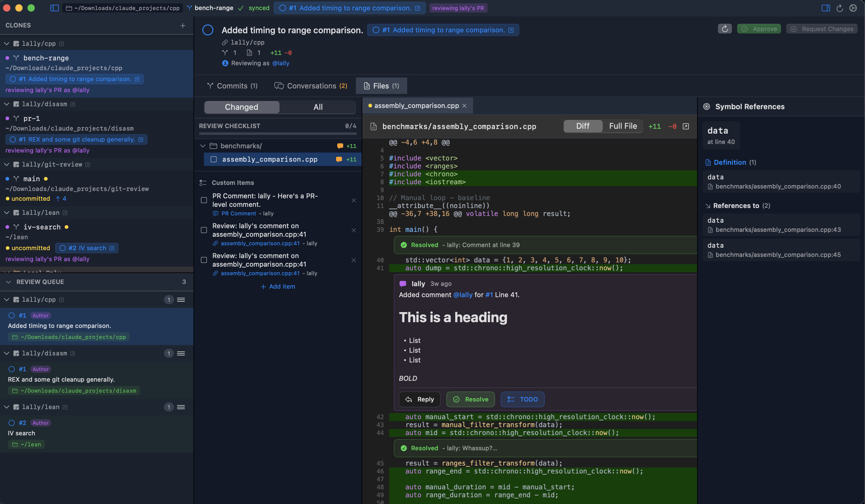Open the Conversations tab
This screenshot has height=504, width=865.
[311, 86]
